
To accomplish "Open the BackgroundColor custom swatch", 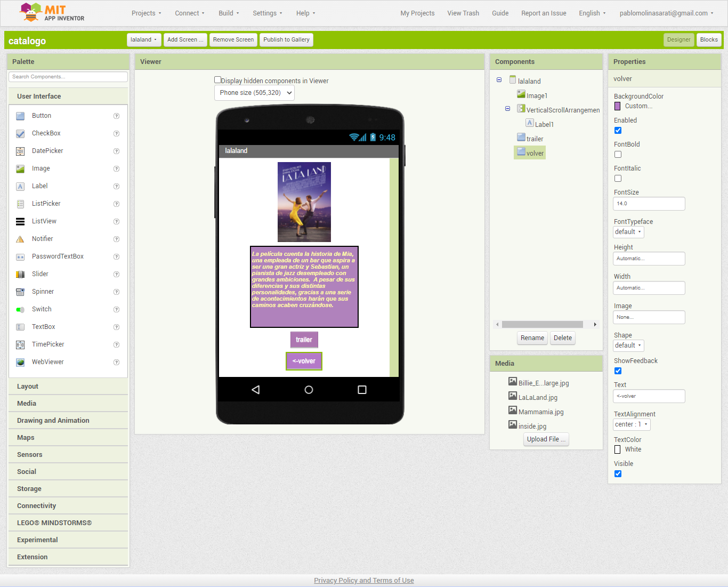I will pyautogui.click(x=618, y=106).
